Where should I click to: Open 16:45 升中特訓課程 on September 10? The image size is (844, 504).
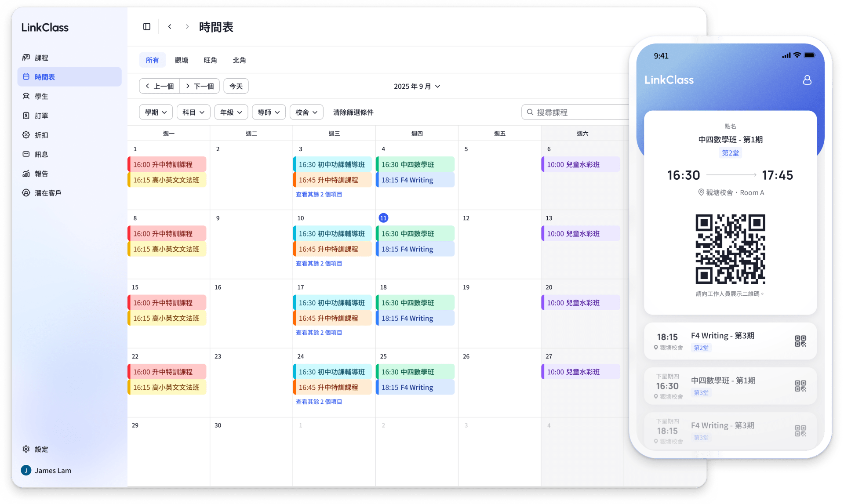coord(332,249)
